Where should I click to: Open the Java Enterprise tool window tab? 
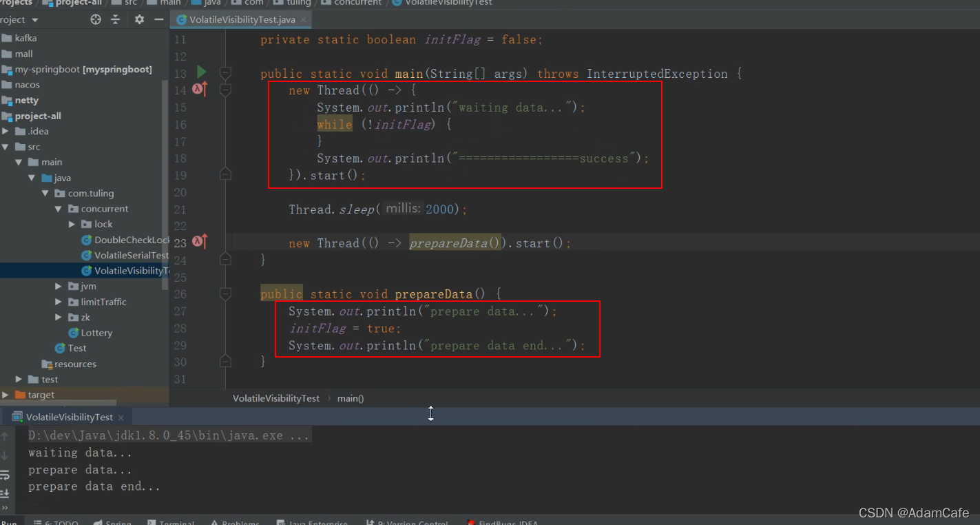(x=312, y=522)
